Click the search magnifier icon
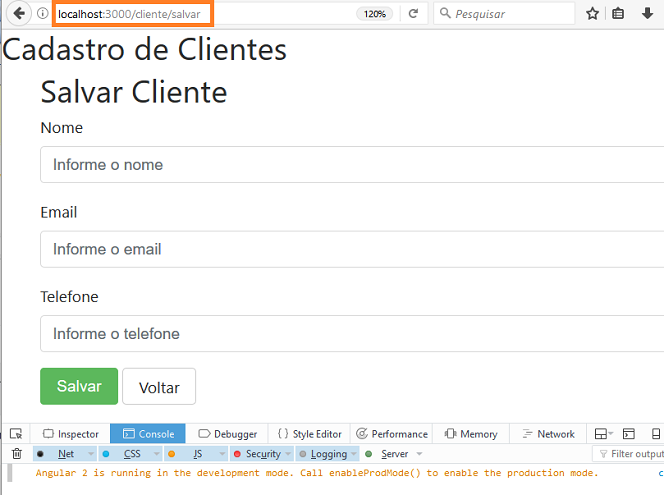 click(445, 13)
